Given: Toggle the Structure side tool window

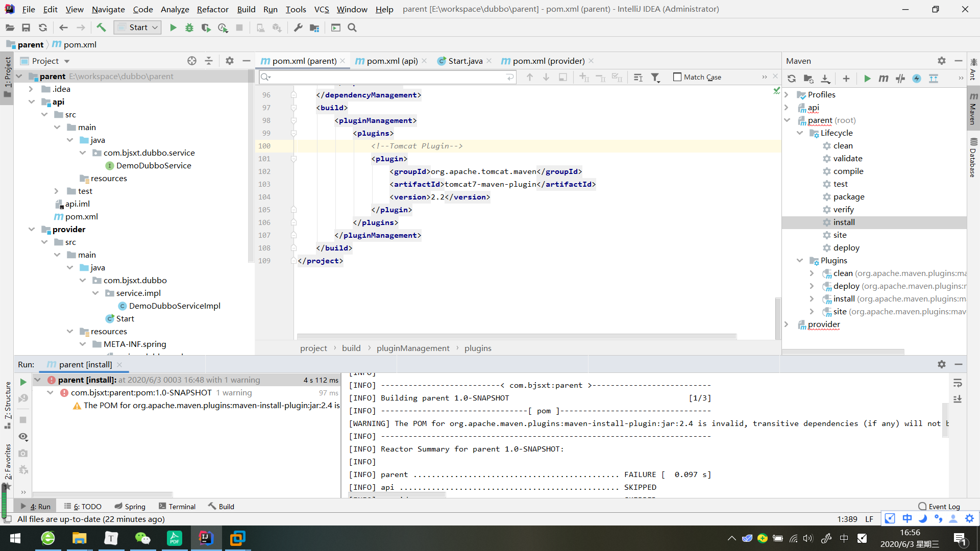Looking at the screenshot, I should click(x=7, y=405).
